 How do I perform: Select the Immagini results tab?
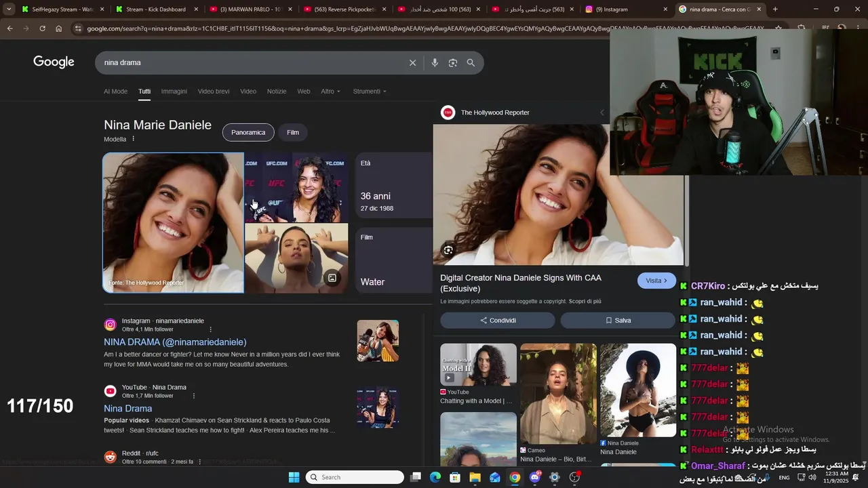[x=174, y=91]
